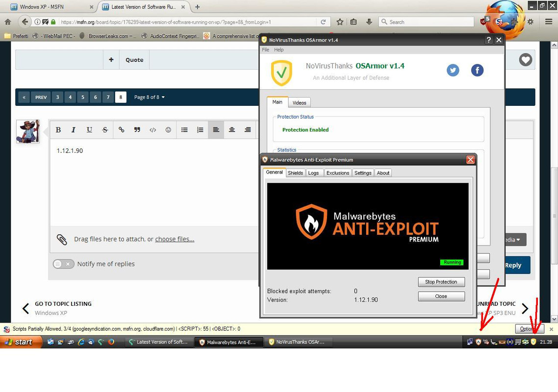
Task: Click the Windows Start button
Action: [22, 342]
